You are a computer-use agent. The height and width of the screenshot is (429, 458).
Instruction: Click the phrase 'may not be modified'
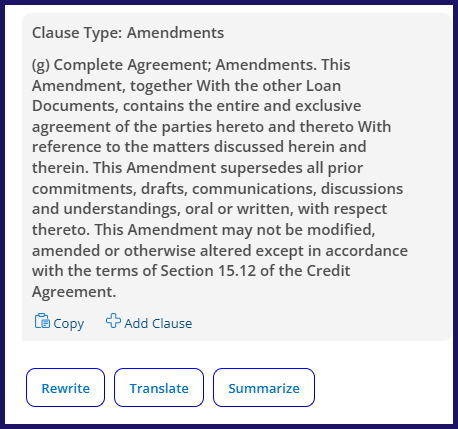coord(298,230)
